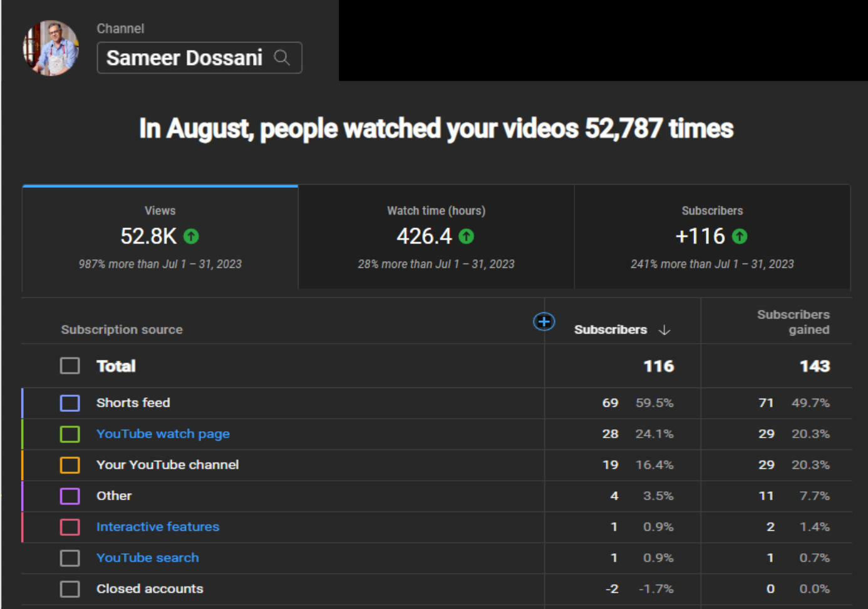The height and width of the screenshot is (609, 868).
Task: Click the blue plus add-metric icon
Action: coord(544,322)
